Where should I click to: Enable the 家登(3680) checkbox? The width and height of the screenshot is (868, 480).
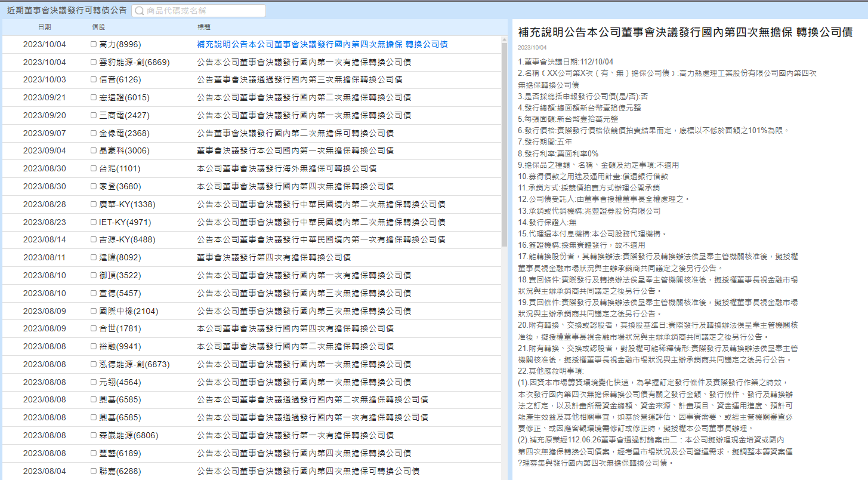(x=94, y=187)
